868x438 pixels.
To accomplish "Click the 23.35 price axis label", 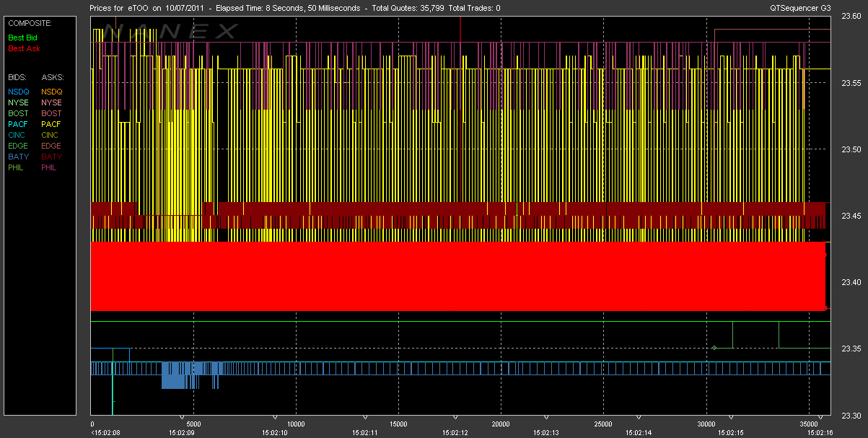I will point(851,349).
